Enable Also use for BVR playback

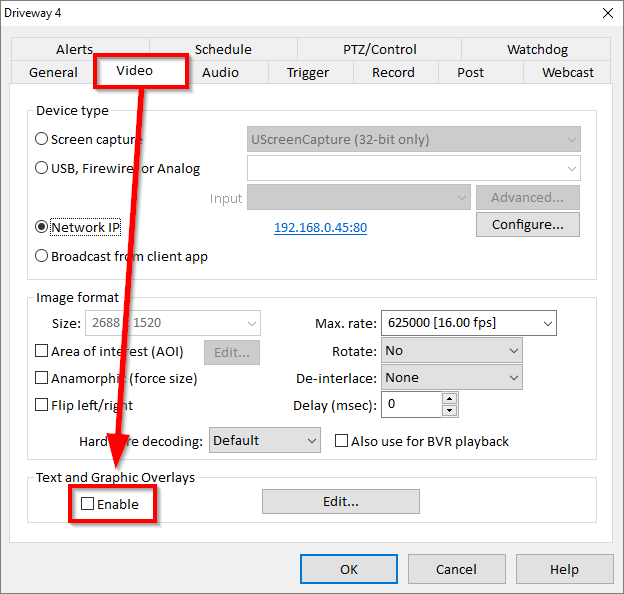(x=342, y=441)
